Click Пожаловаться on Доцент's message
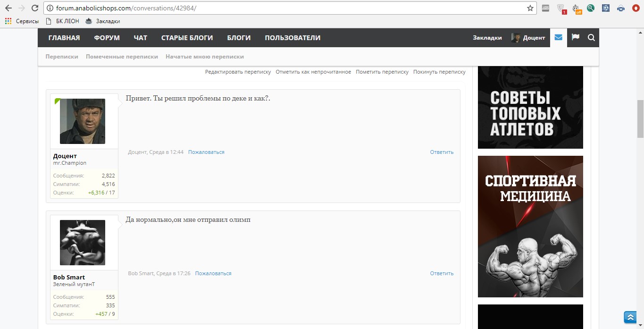This screenshot has width=644, height=329. [x=206, y=152]
